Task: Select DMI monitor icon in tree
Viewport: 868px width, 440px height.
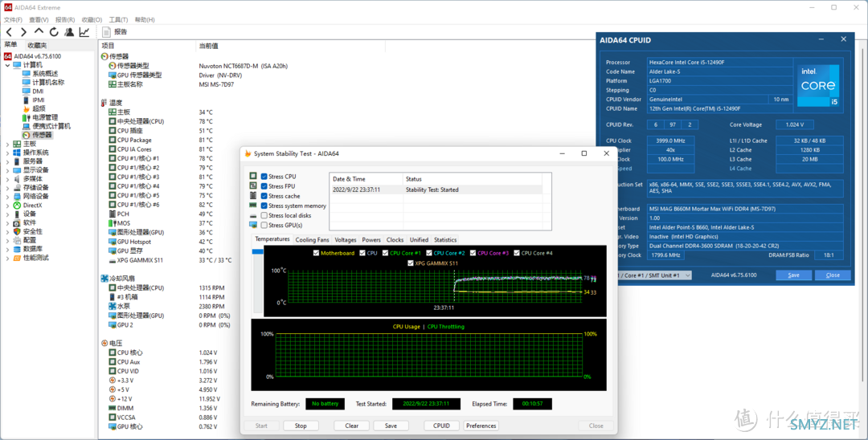Action: 26,92
